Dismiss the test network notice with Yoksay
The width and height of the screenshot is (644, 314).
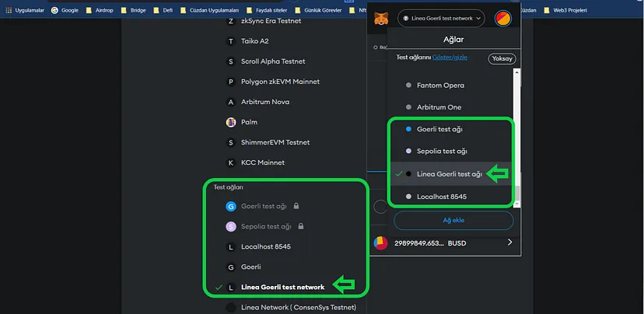pos(502,58)
